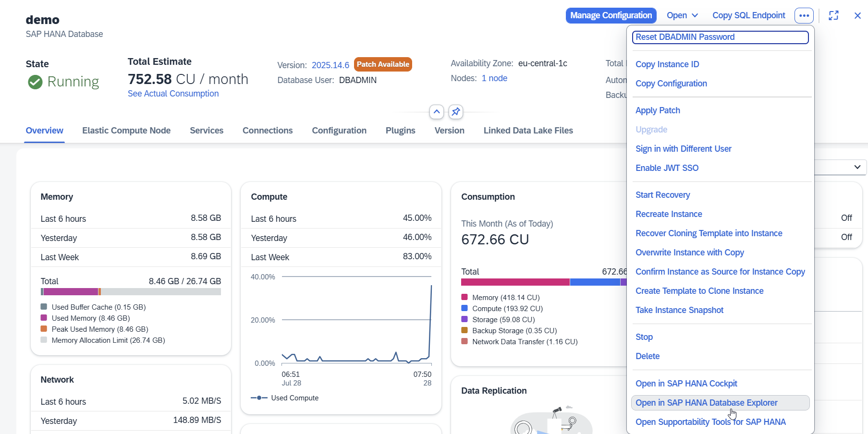Open the Services tab

click(207, 131)
